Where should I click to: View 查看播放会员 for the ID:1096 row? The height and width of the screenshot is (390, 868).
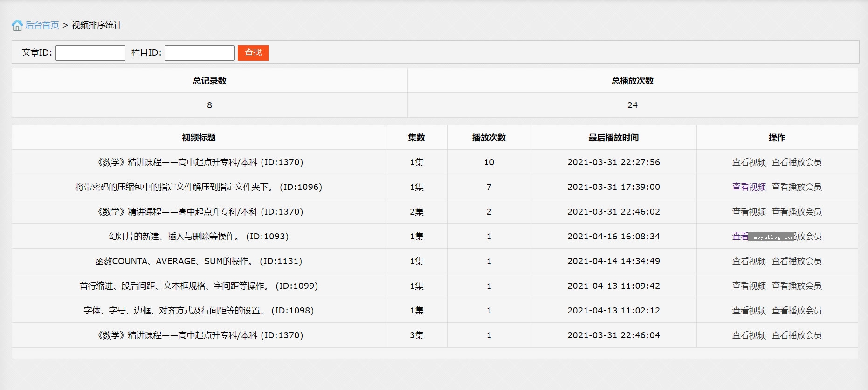click(796, 187)
